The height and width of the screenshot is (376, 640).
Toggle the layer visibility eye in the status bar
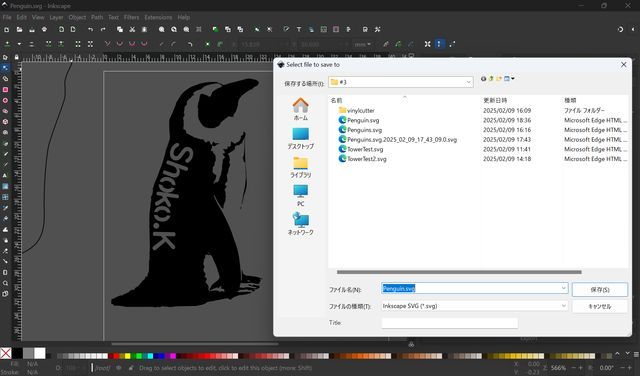119,368
